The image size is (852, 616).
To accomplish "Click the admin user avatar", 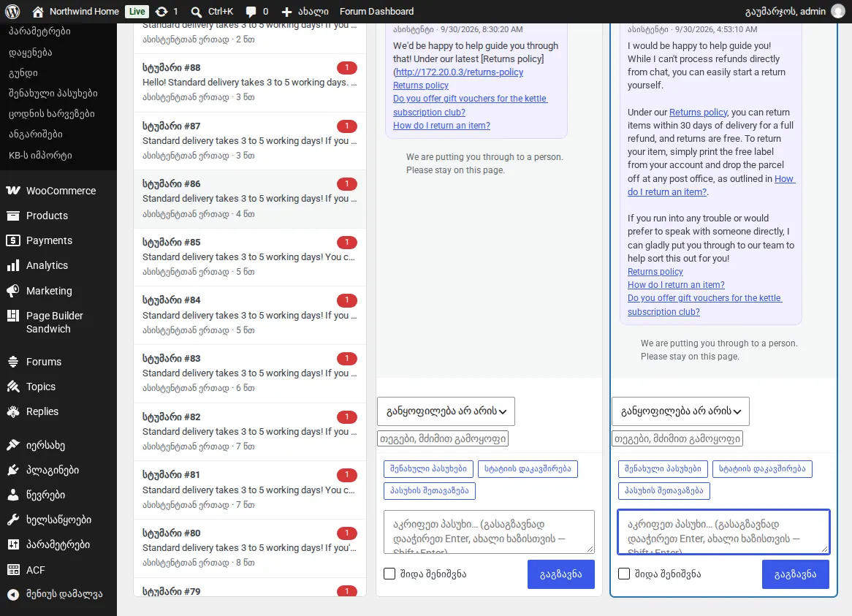I will [838, 12].
